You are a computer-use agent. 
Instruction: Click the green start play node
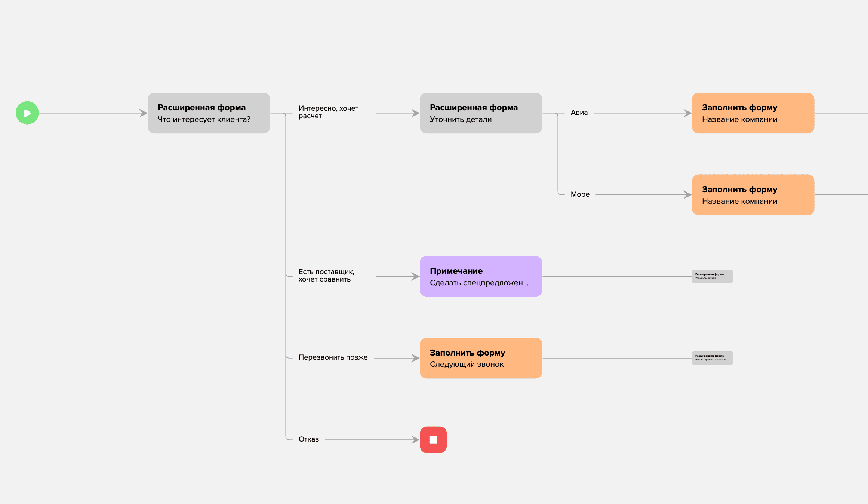coord(27,113)
